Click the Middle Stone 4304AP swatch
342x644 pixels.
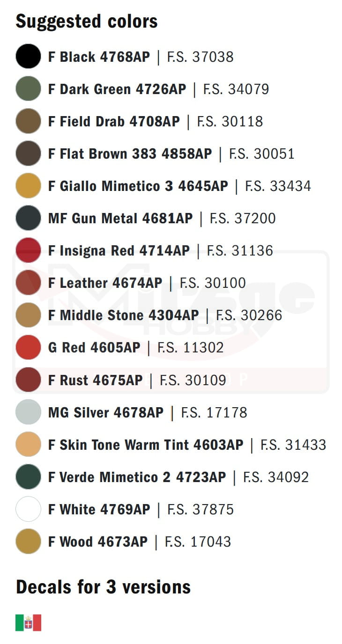(x=28, y=315)
